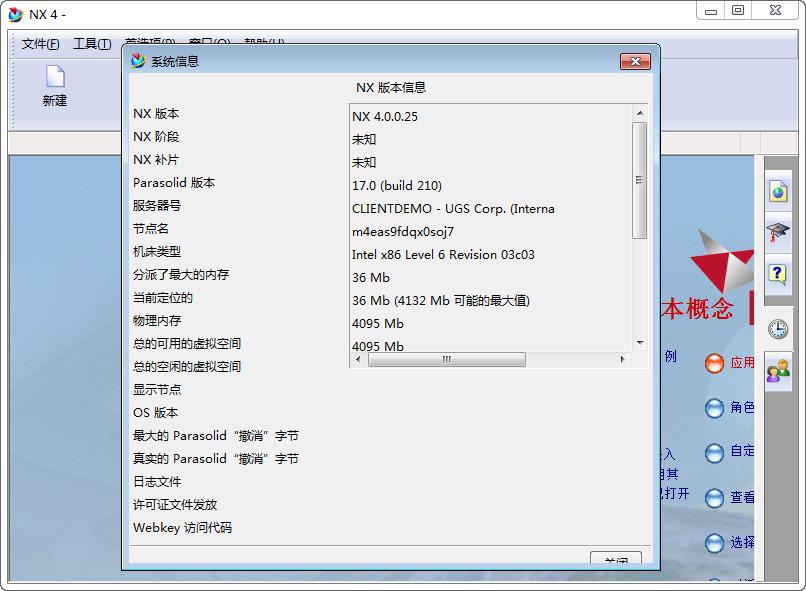Click the 应用 link
Screen dimensions: 806x591
click(x=740, y=363)
